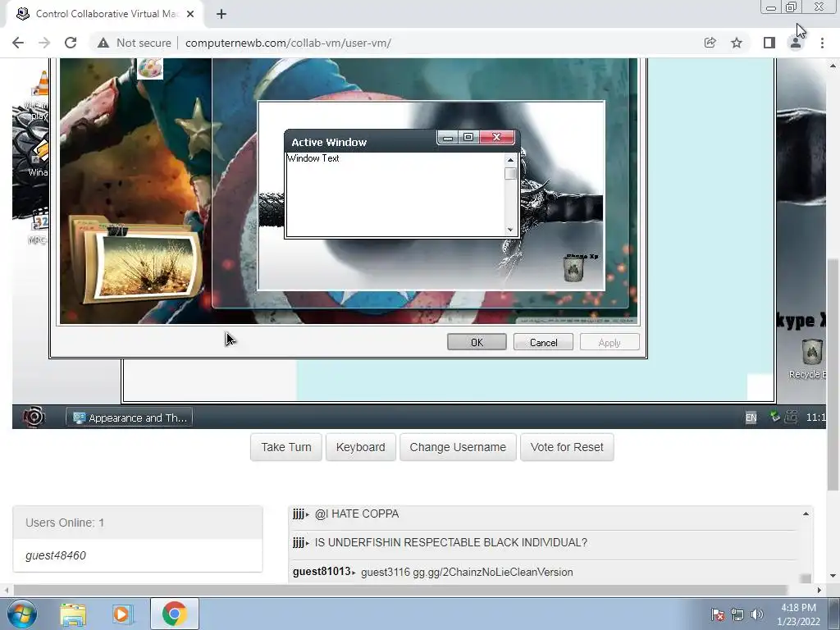The image size is (840, 630).
Task: Click the Apply button in the VM dialog
Action: [609, 342]
